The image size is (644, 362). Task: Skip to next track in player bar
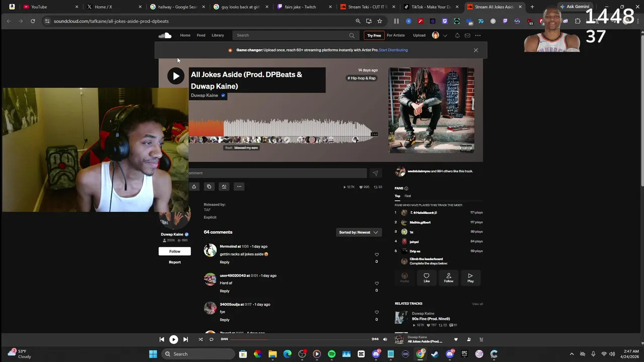185,339
